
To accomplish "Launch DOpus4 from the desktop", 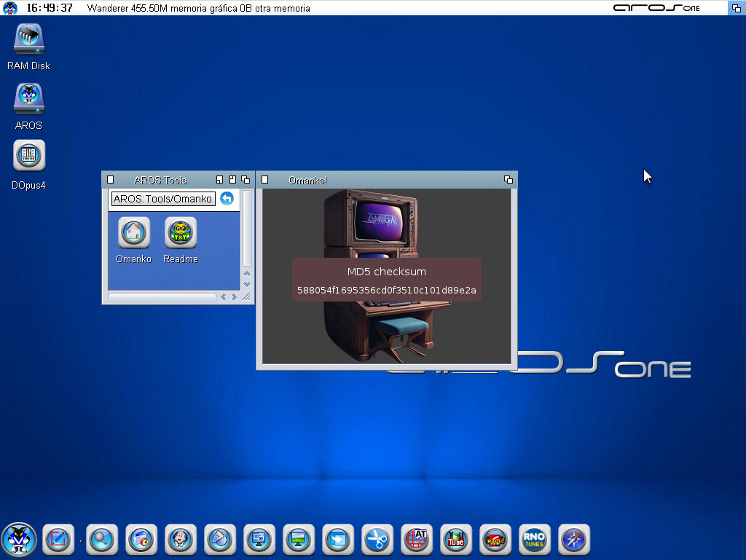I will (x=29, y=156).
